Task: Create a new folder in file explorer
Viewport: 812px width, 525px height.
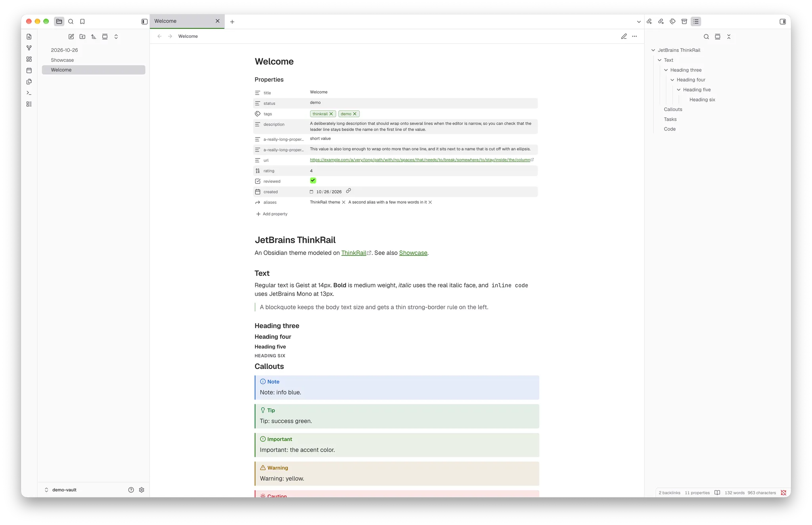Action: pyautogui.click(x=82, y=36)
